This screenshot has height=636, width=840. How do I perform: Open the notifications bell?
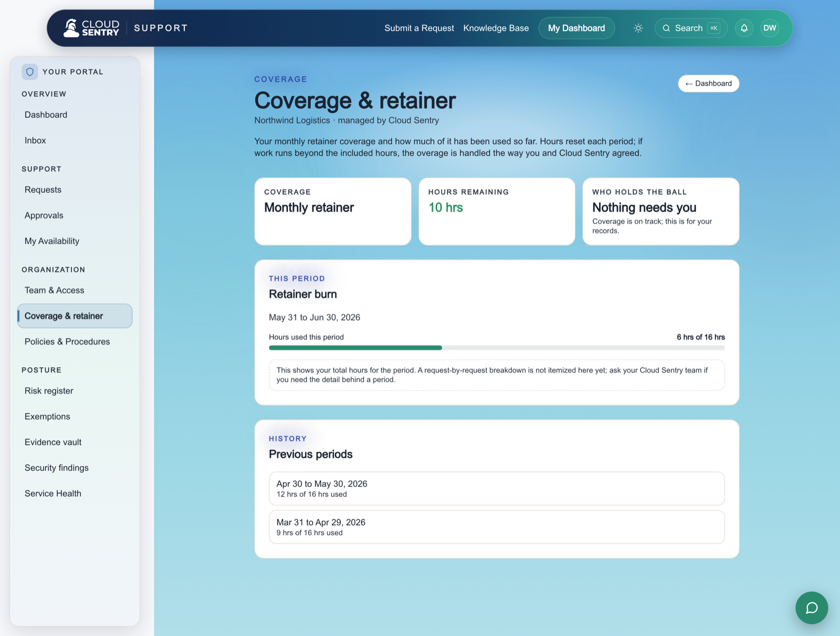coord(744,28)
